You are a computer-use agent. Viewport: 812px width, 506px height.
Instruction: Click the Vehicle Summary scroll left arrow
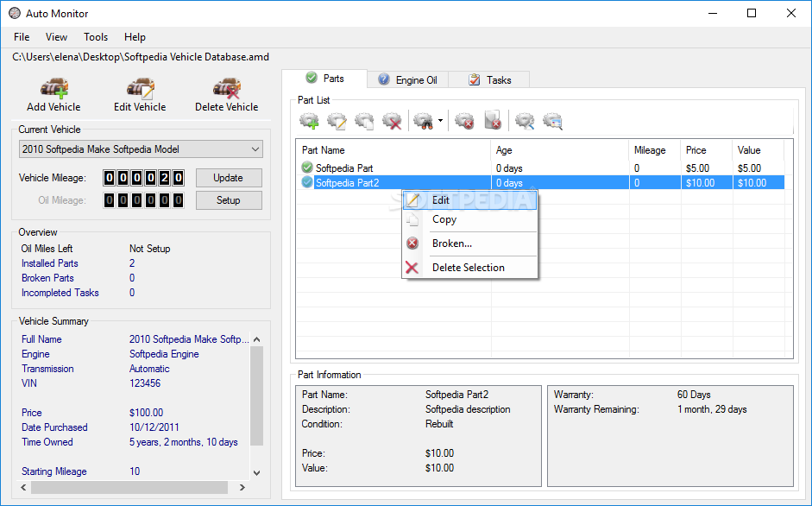(23, 487)
